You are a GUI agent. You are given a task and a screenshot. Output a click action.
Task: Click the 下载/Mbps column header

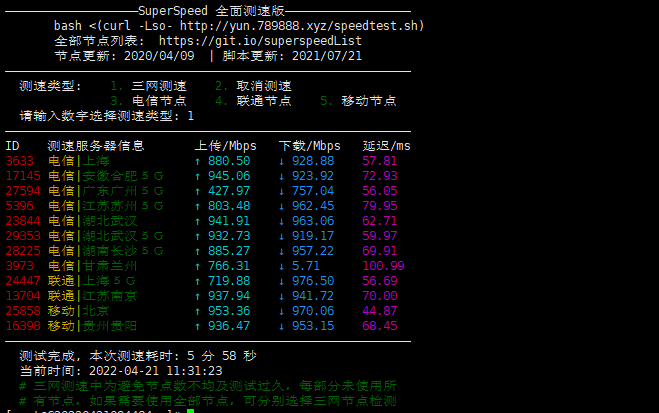(x=309, y=146)
